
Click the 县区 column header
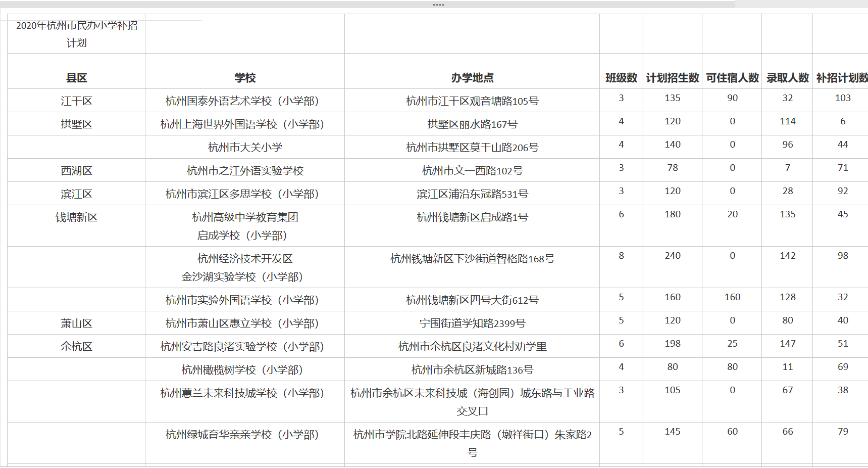point(77,78)
